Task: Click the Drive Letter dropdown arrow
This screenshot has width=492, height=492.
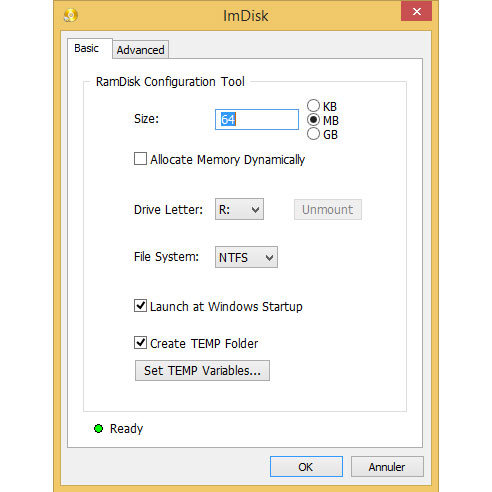Action: click(256, 210)
